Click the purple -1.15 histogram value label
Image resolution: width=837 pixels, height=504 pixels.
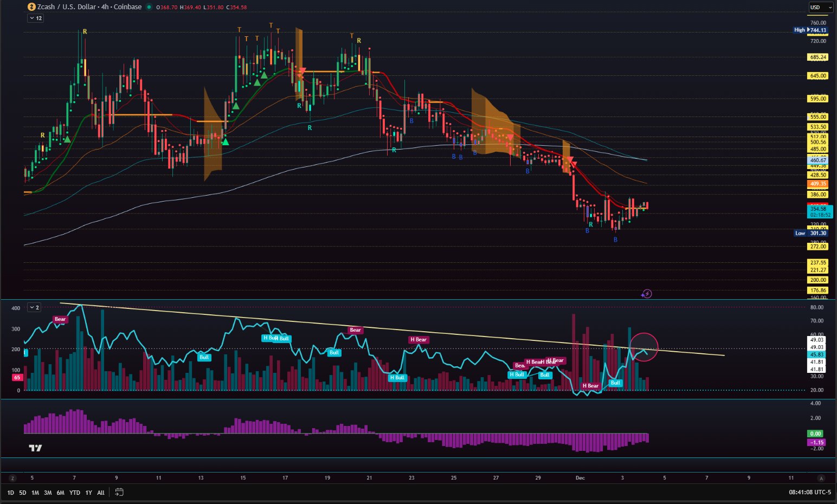(816, 443)
